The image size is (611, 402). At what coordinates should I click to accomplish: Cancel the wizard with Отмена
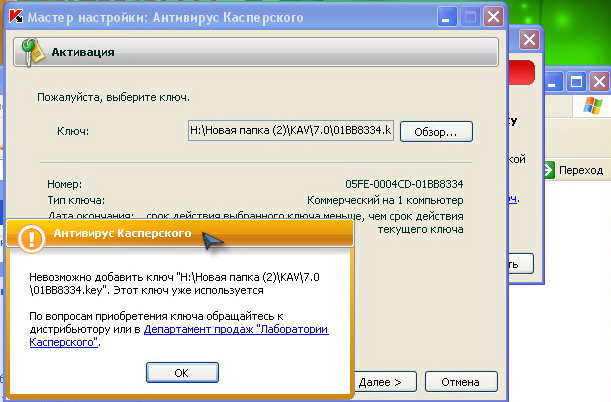[460, 381]
